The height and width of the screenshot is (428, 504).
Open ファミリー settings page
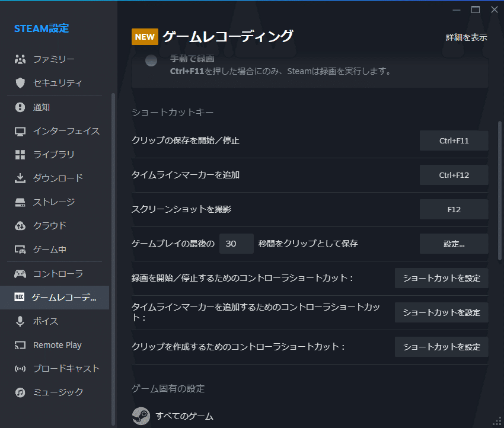click(x=55, y=59)
